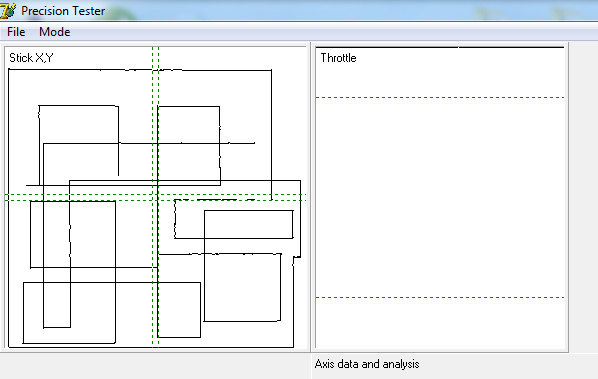This screenshot has height=379, width=598.
Task: Click the bottom-left corner of the stick trace outline
Action: pos(9,347)
